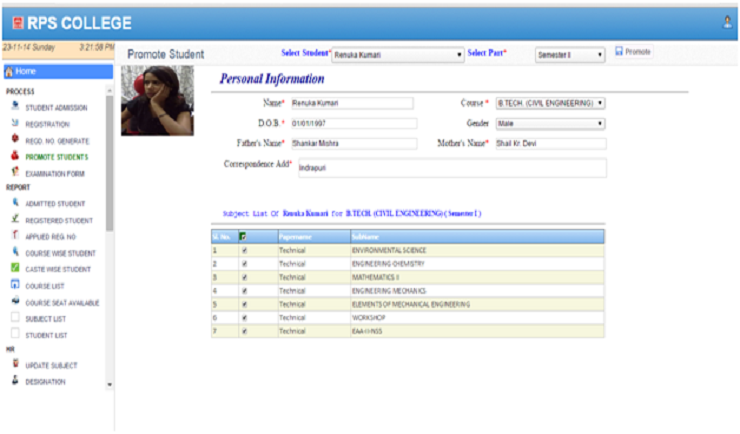Uncheck the Workshop subject checkbox
This screenshot has height=434, width=740.
click(242, 316)
